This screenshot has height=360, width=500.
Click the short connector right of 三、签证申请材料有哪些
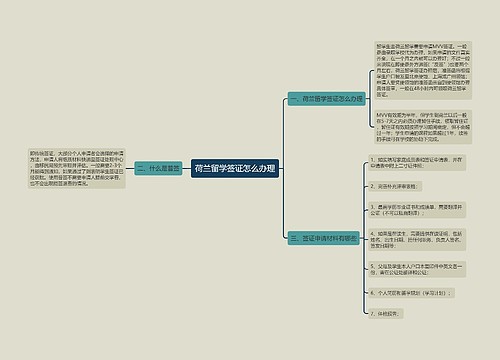point(361,238)
